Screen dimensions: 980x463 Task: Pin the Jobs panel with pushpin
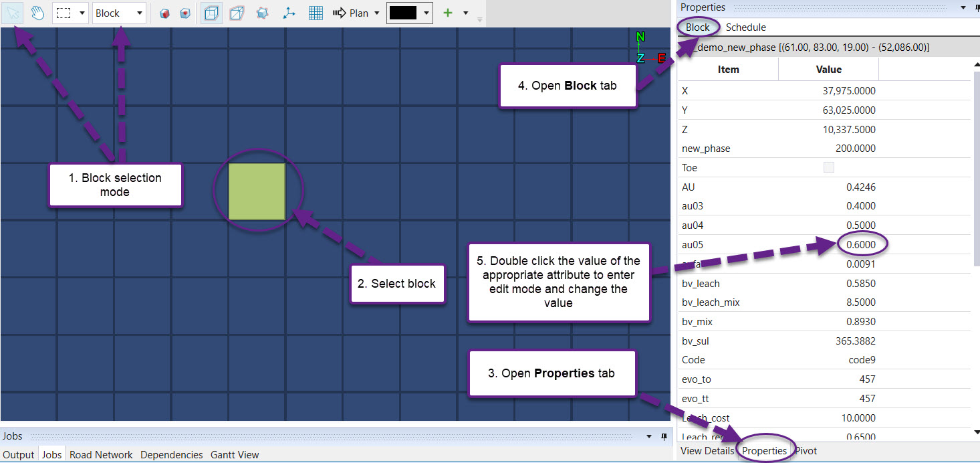[x=664, y=436]
